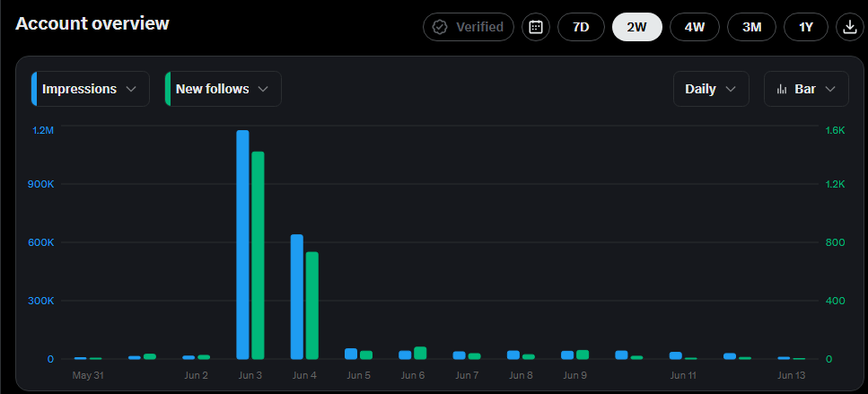Screen dimensions: 868x394
Task: Click the 1.2M impressions axis label
Action: [42, 131]
